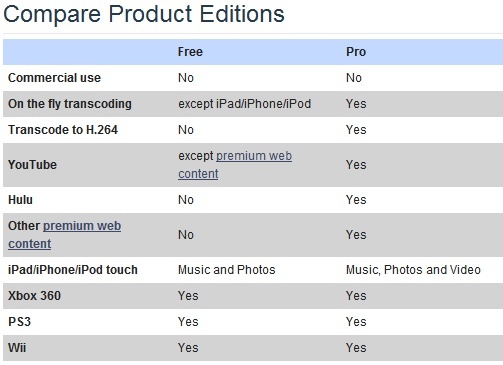Click the Compare Product Editions heading
The image size is (503, 365).
[x=144, y=14]
